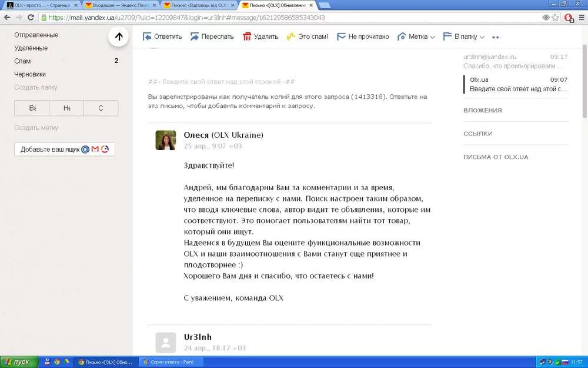Click the 'Ва' label filter button
The width and height of the screenshot is (588, 368).
click(32, 108)
